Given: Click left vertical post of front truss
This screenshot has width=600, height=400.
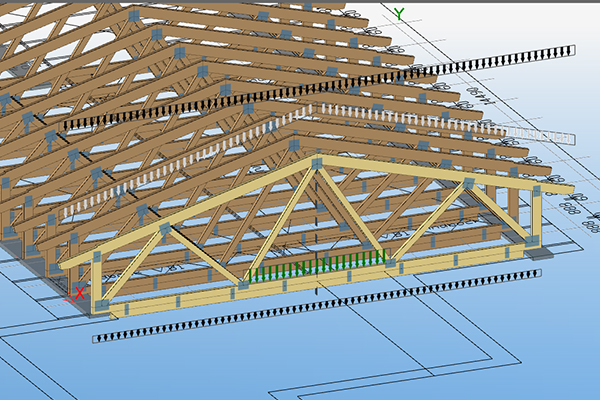Looking at the screenshot, I should [97, 285].
